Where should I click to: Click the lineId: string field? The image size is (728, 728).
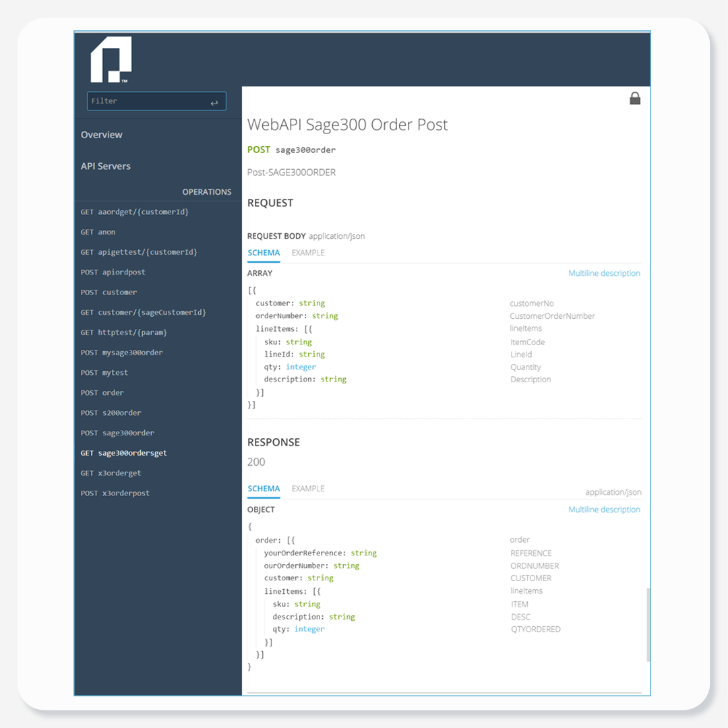pyautogui.click(x=295, y=355)
